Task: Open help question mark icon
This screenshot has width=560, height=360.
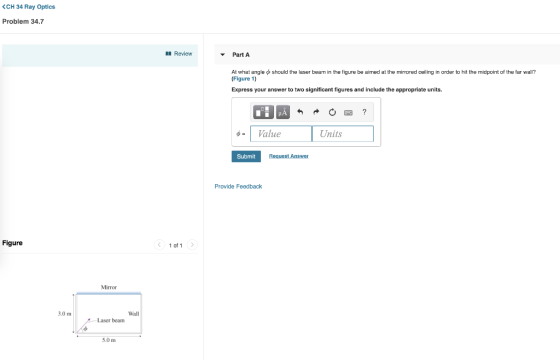Action: [364, 112]
